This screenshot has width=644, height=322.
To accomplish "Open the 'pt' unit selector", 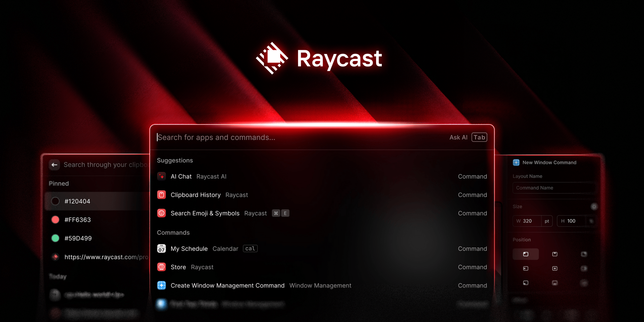I will coord(547,221).
